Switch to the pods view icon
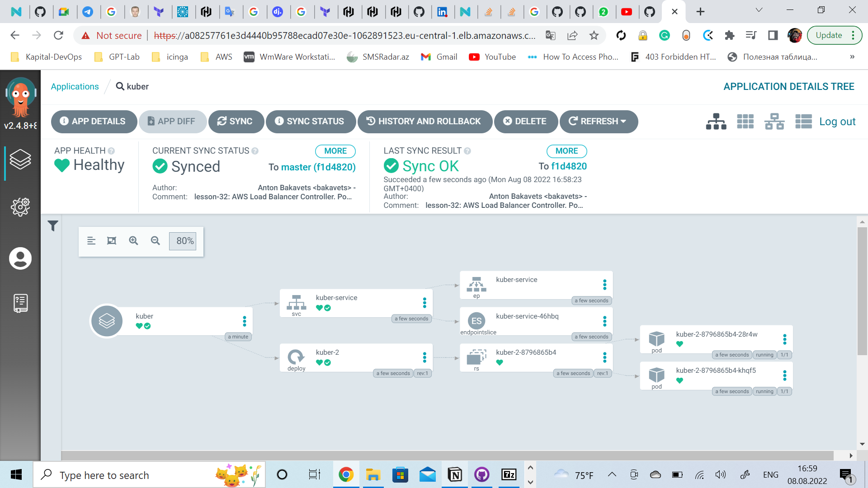The image size is (868, 488). (x=745, y=122)
